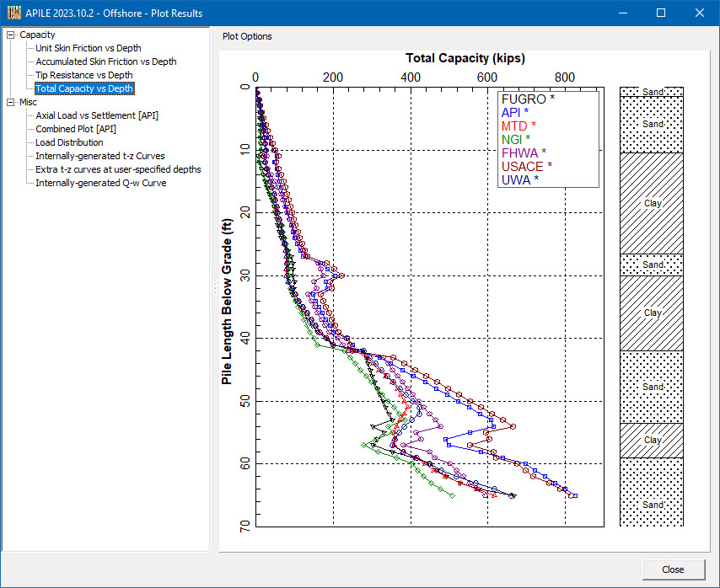Click the UWA legend entry
This screenshot has width=720, height=588.
pos(518,179)
